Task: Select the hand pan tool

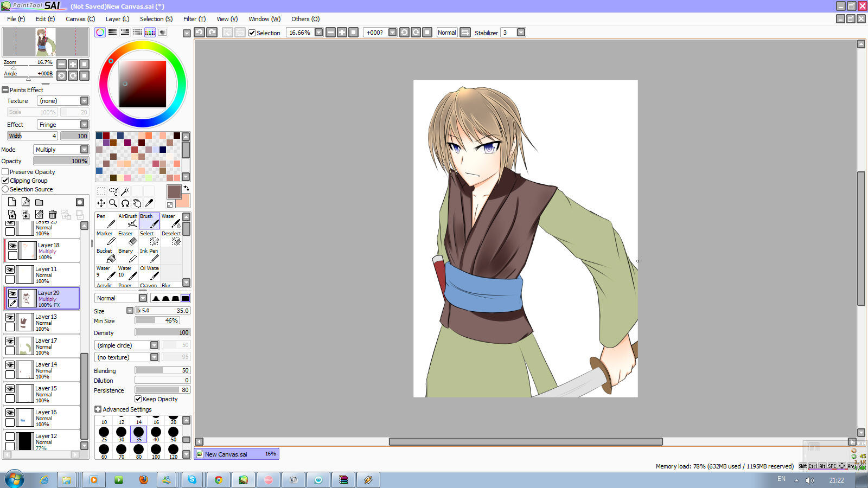Action: 137,203
